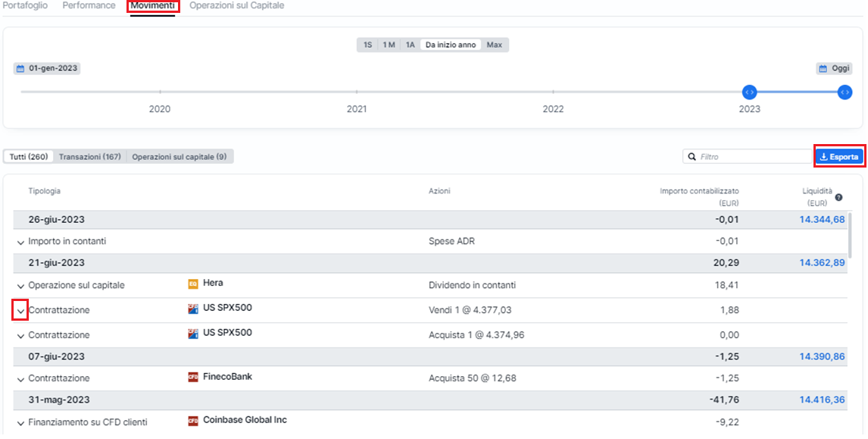Filter by Transazioni (167)
This screenshot has width=868, height=439.
pos(90,157)
